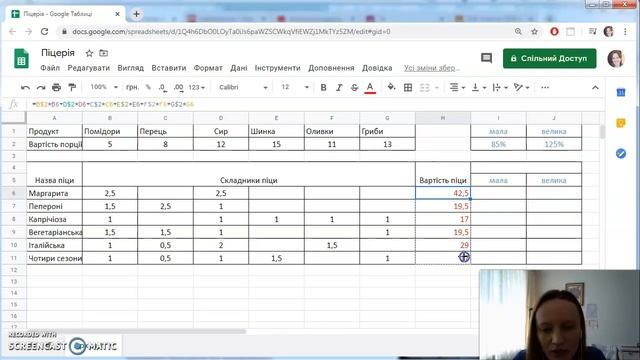Click the formula bar input

coord(314,104)
